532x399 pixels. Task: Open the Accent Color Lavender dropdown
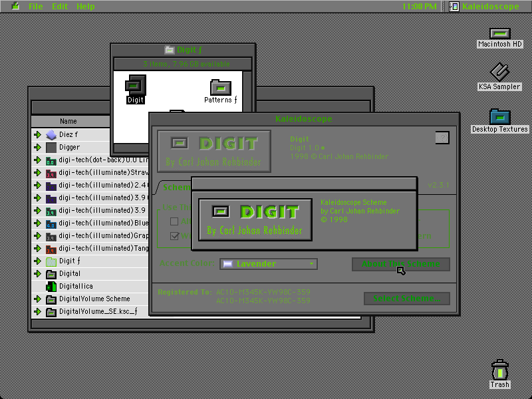tap(269, 264)
